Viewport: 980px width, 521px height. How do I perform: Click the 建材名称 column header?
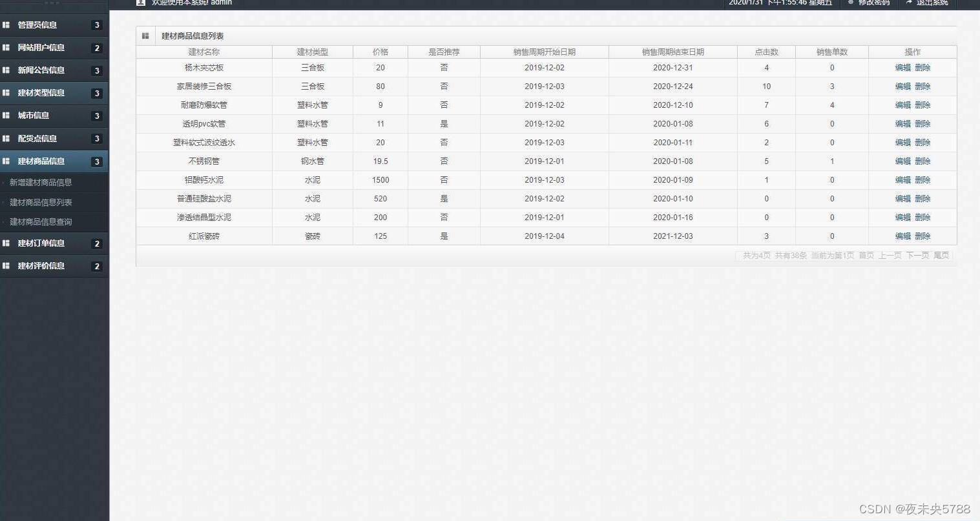[x=204, y=52]
